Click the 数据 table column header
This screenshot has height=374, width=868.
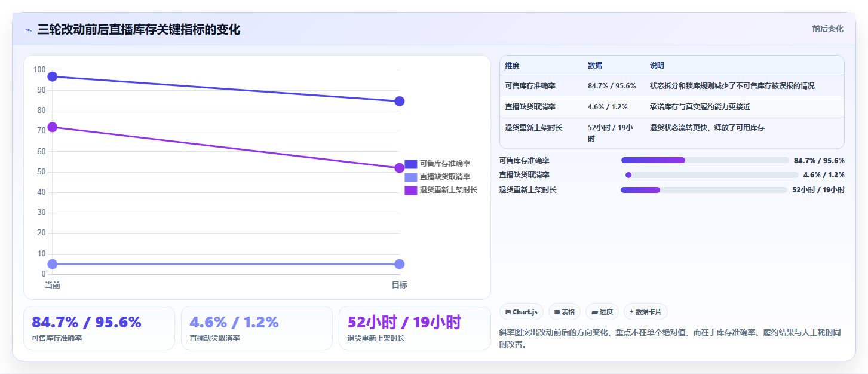pyautogui.click(x=595, y=66)
